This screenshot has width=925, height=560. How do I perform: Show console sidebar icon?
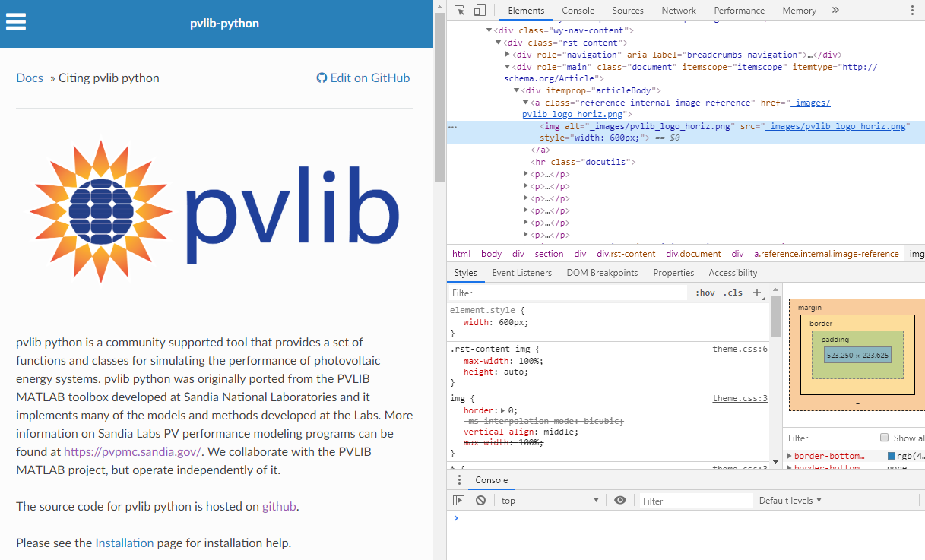click(x=459, y=501)
